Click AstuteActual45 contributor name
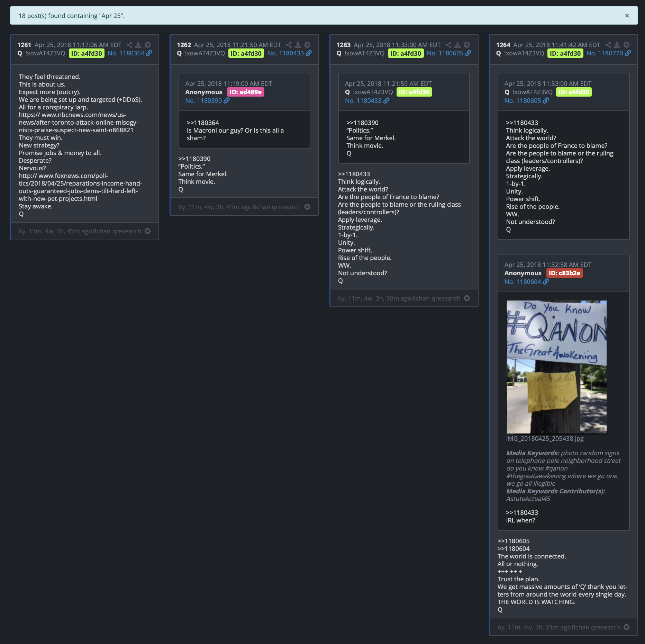The width and height of the screenshot is (645, 644). point(528,499)
